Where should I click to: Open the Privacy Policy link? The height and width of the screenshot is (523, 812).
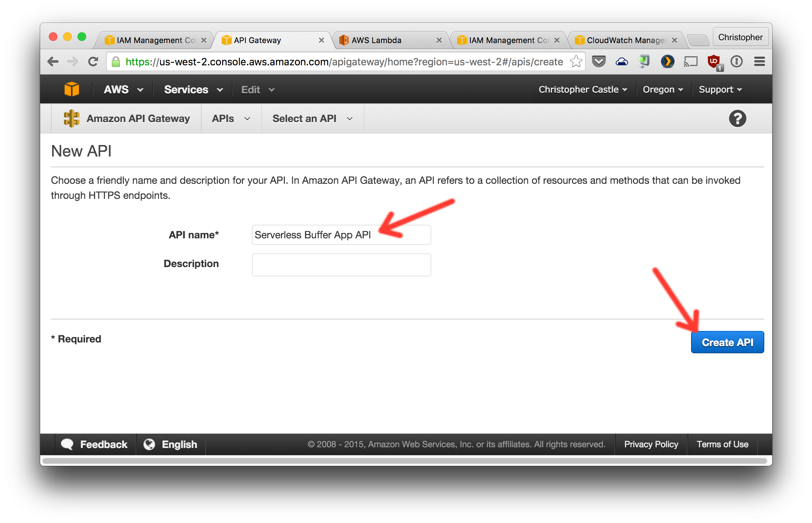click(651, 444)
